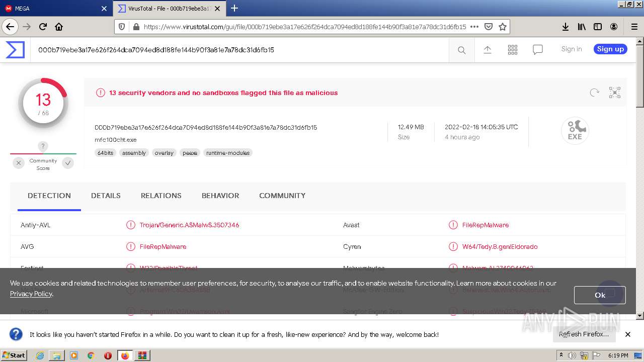Click the 13/68 detection score gauge

coord(43,103)
